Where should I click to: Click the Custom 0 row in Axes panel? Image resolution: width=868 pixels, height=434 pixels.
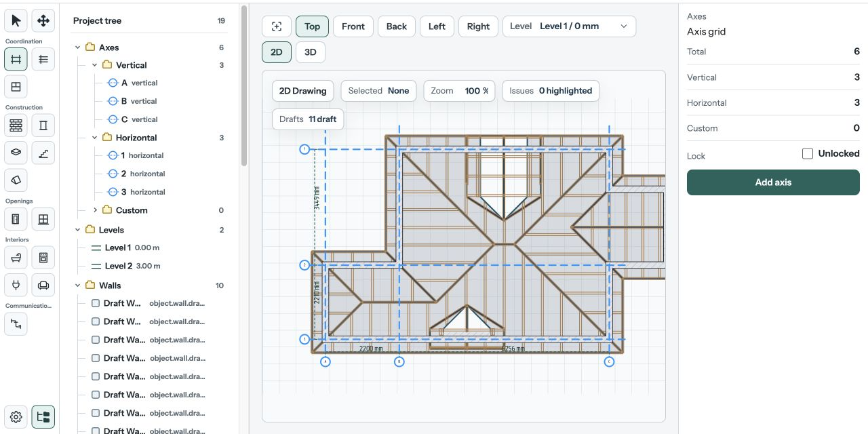click(773, 128)
